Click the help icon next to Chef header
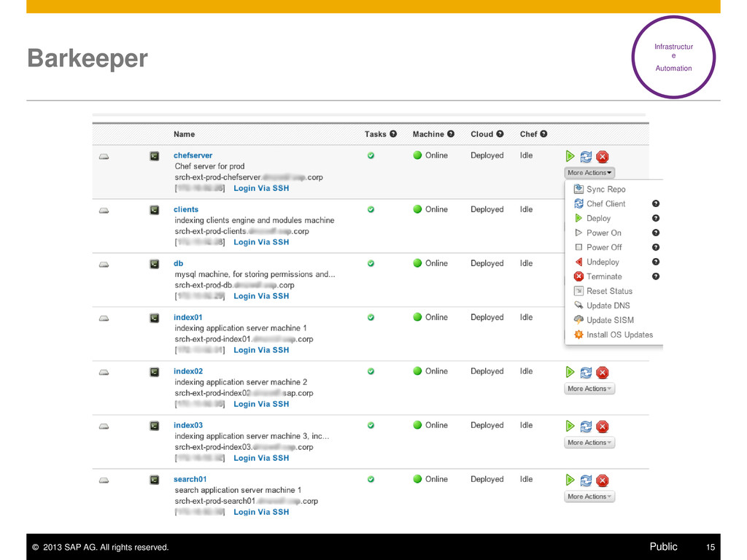Viewport: 747px width, 560px height. [x=543, y=134]
